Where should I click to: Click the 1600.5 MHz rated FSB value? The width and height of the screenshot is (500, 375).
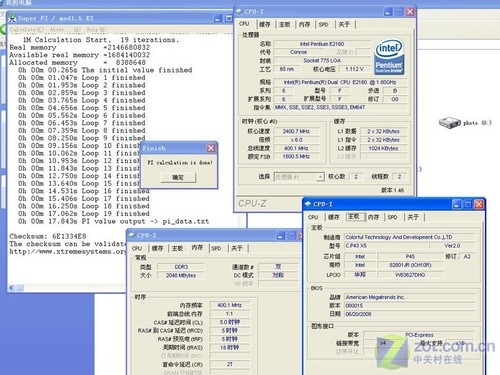click(296, 157)
